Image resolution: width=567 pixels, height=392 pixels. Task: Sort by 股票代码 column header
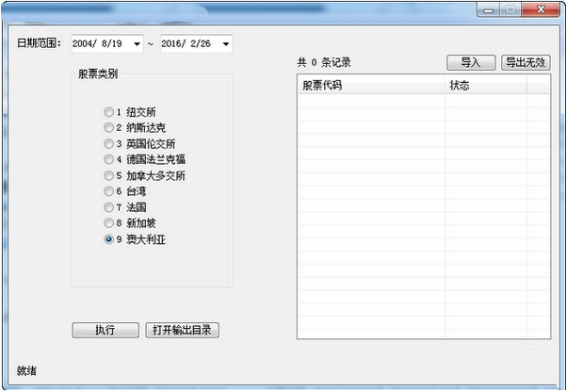[371, 86]
